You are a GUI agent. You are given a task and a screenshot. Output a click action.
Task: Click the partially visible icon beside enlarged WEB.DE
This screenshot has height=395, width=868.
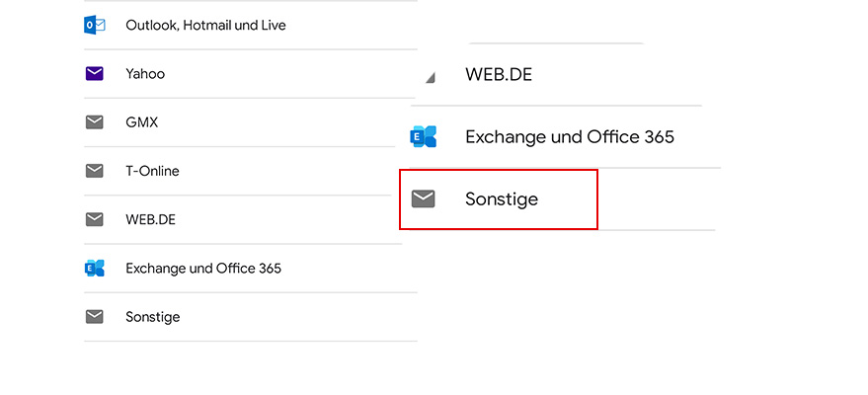pyautogui.click(x=429, y=78)
